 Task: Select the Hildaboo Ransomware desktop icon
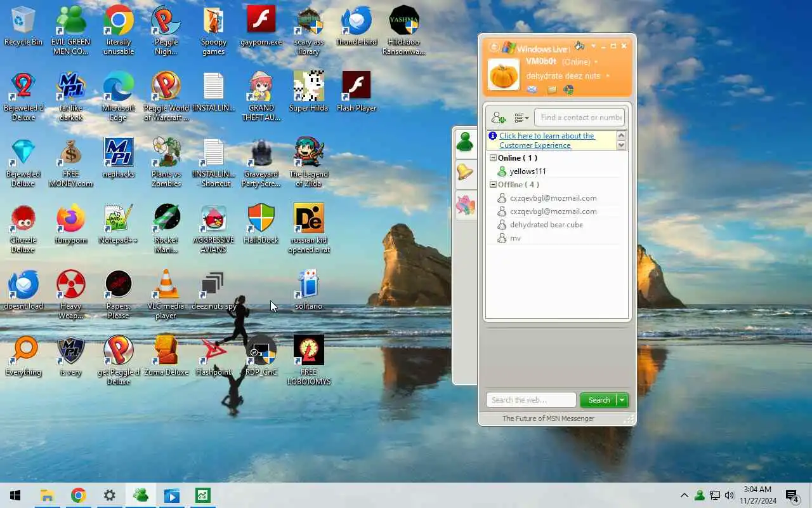click(x=404, y=30)
